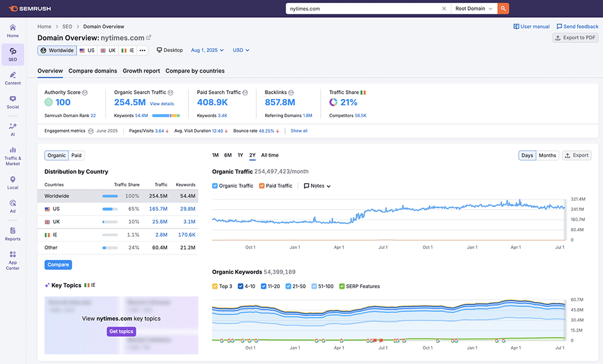Viewport: 603px width, 364px height.
Task: Open the Social sidebar section
Action: (x=13, y=102)
